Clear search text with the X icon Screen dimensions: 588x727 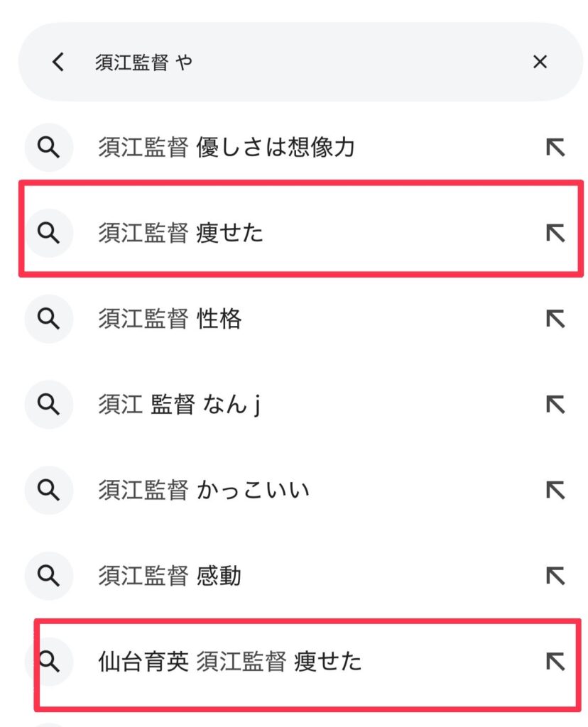click(540, 62)
